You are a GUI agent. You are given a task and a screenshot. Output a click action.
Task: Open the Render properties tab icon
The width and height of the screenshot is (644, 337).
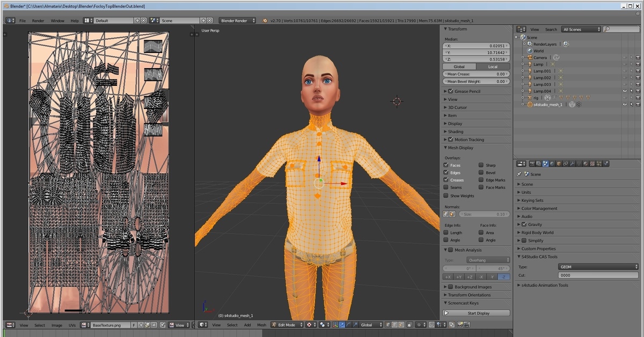pyautogui.click(x=532, y=164)
